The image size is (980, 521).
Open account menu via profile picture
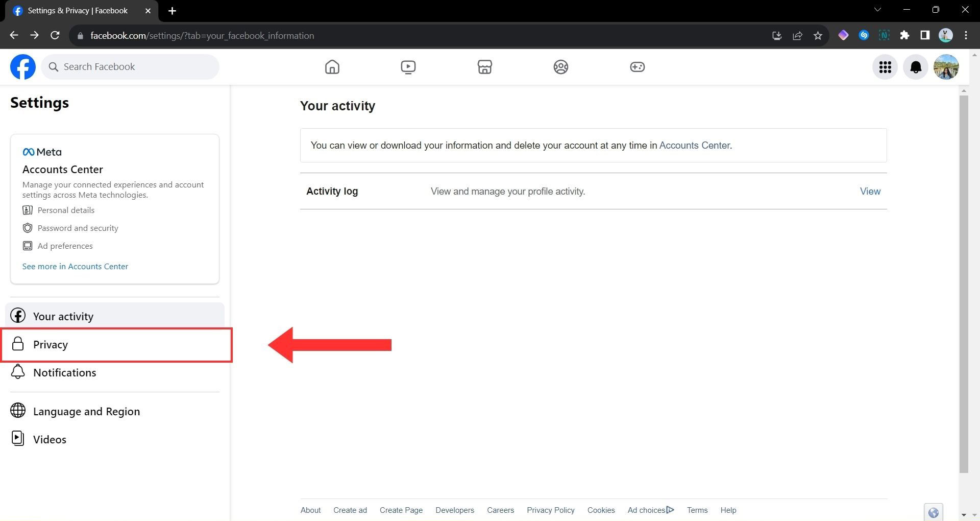[x=946, y=67]
